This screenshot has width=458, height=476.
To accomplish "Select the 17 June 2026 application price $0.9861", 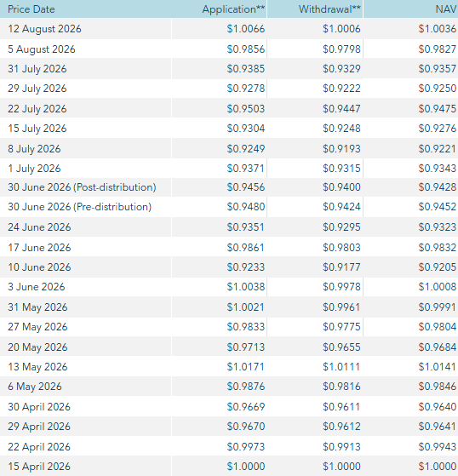I will [246, 248].
